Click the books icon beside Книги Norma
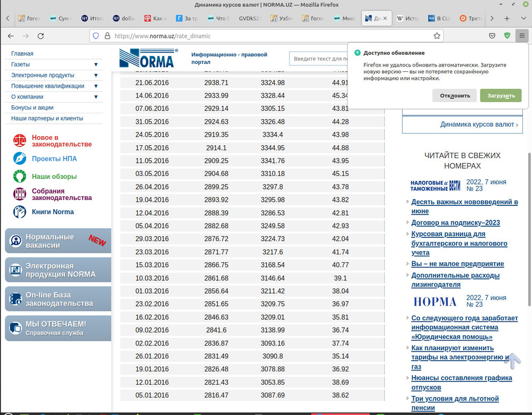Viewport: 532px width, 415px height. [20, 212]
